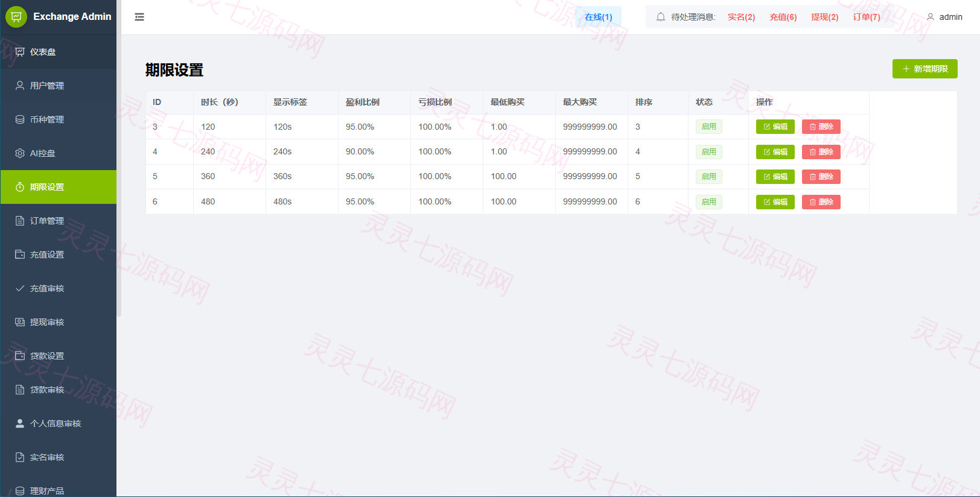The width and height of the screenshot is (980, 497).
Task: Navigate to 充值审核
Action: click(59, 288)
